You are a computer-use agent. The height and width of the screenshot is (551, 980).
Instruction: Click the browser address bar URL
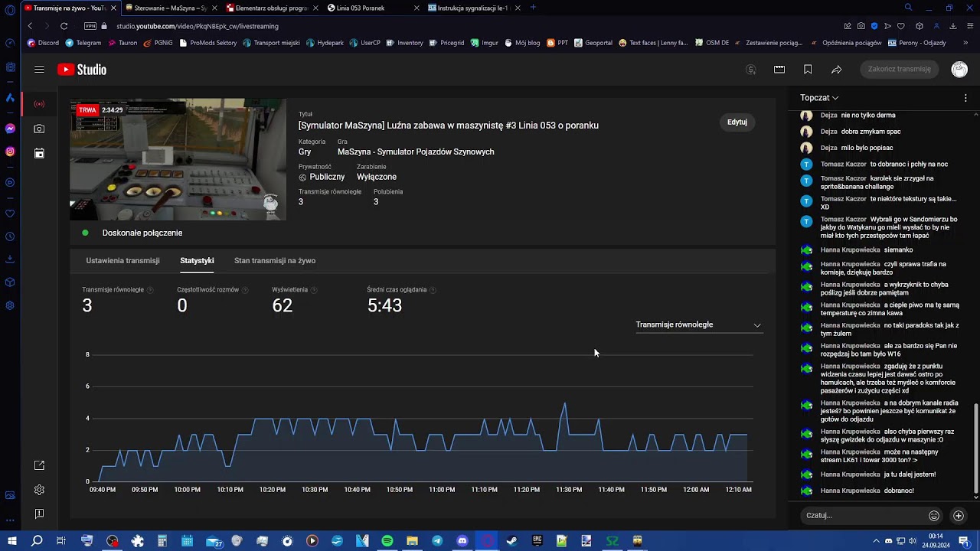click(x=198, y=26)
